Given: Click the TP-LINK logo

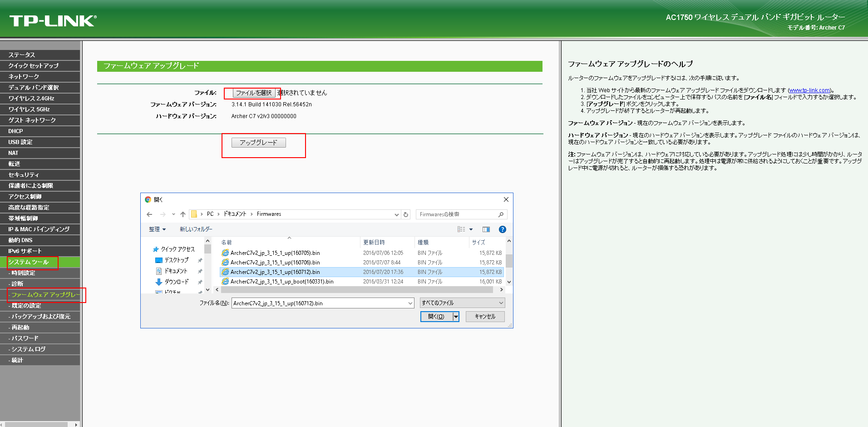Looking at the screenshot, I should tap(53, 21).
